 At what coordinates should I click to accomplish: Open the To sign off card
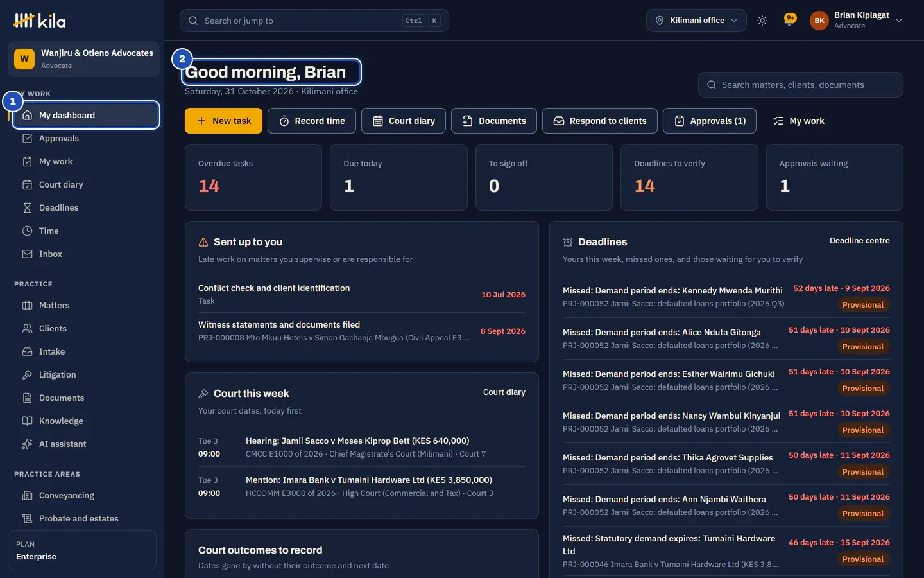tap(544, 177)
